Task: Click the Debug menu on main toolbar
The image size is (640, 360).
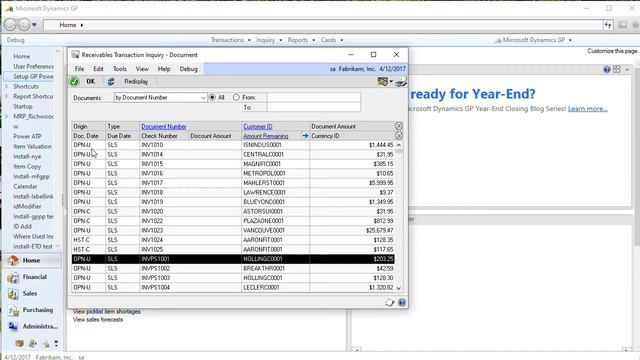Action: 16,40
